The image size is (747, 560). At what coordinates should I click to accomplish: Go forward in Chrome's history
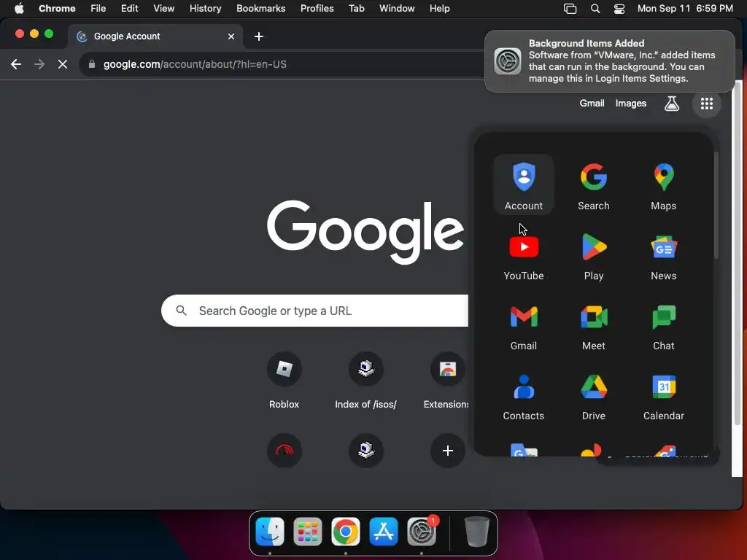coord(39,64)
